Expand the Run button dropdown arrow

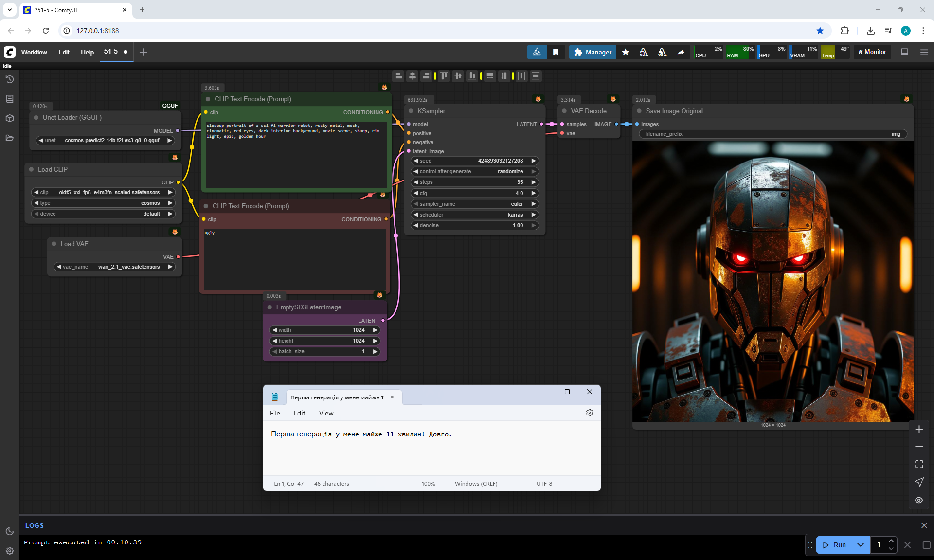click(860, 545)
